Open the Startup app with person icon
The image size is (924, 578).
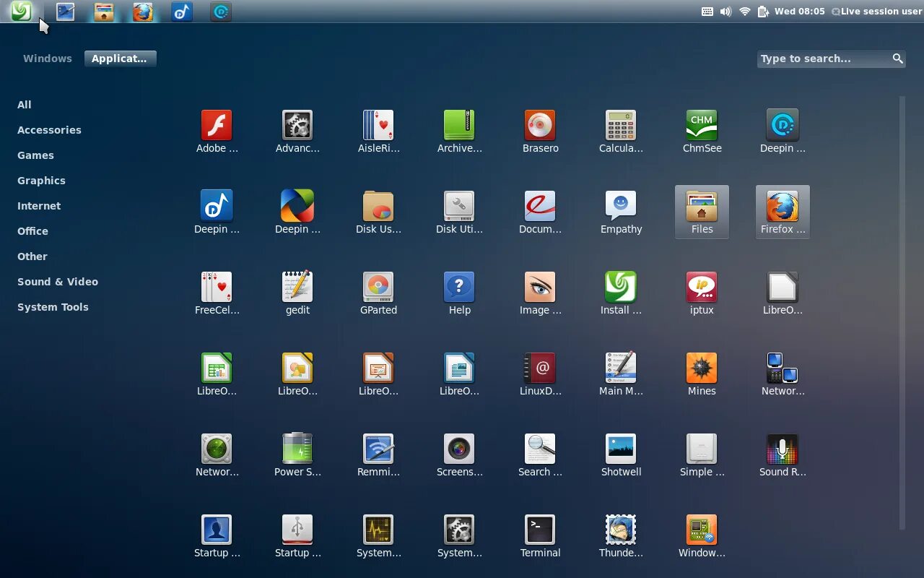pyautogui.click(x=217, y=530)
